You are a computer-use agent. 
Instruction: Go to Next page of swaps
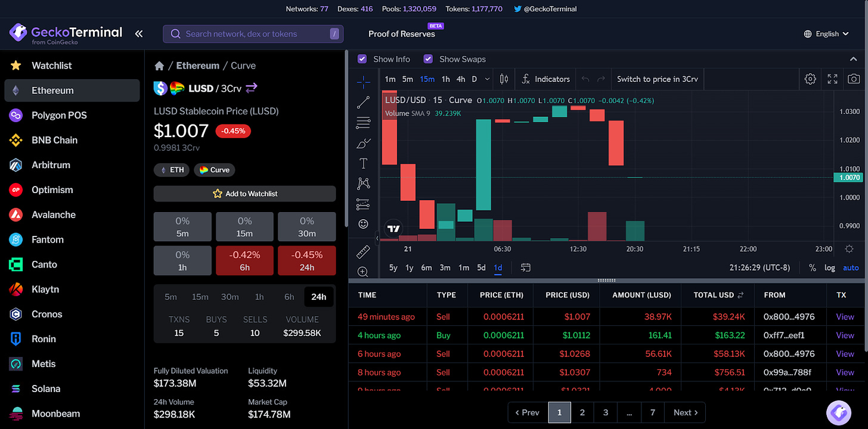tap(686, 412)
